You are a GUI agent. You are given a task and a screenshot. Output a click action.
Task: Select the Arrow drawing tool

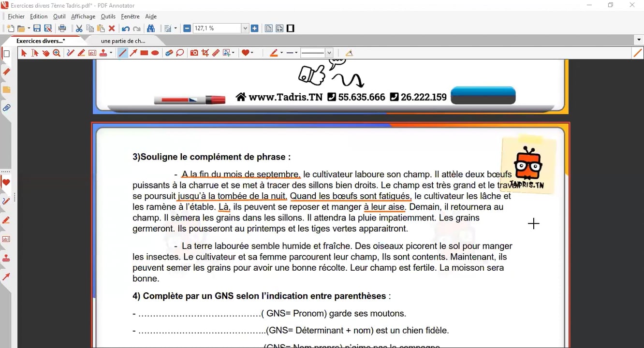tap(133, 53)
